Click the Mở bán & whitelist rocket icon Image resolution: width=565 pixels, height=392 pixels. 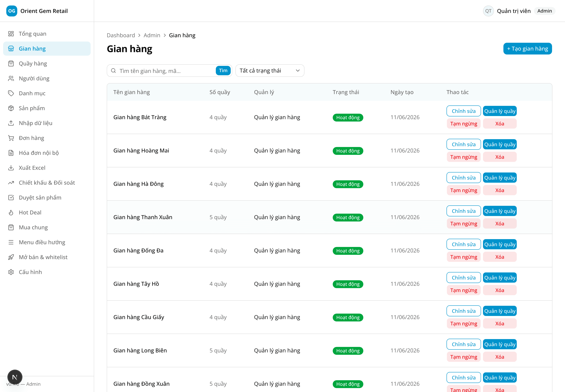click(11, 257)
